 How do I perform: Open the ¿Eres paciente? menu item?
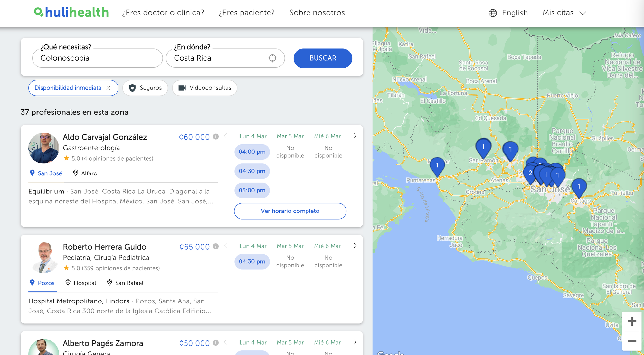pos(247,13)
